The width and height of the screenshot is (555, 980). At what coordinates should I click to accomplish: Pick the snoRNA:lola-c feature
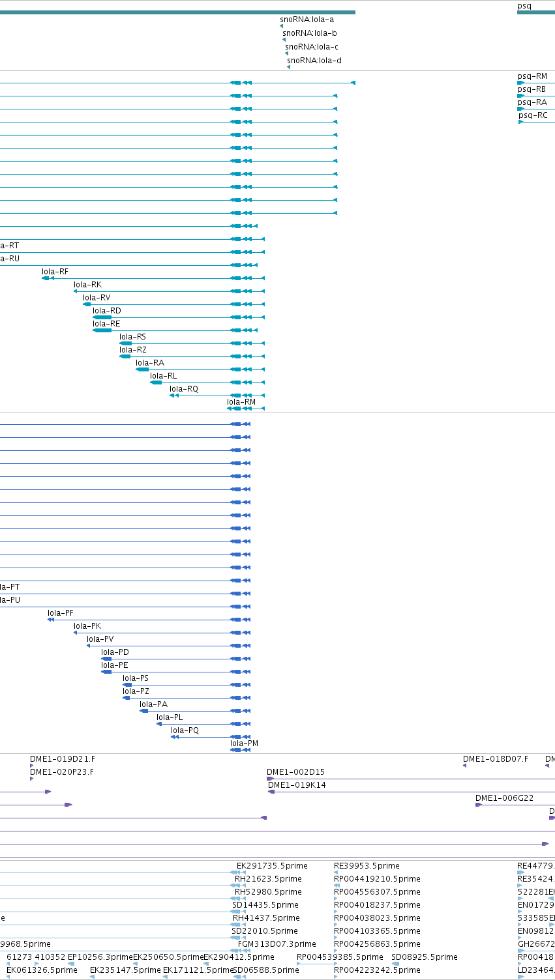(x=312, y=47)
